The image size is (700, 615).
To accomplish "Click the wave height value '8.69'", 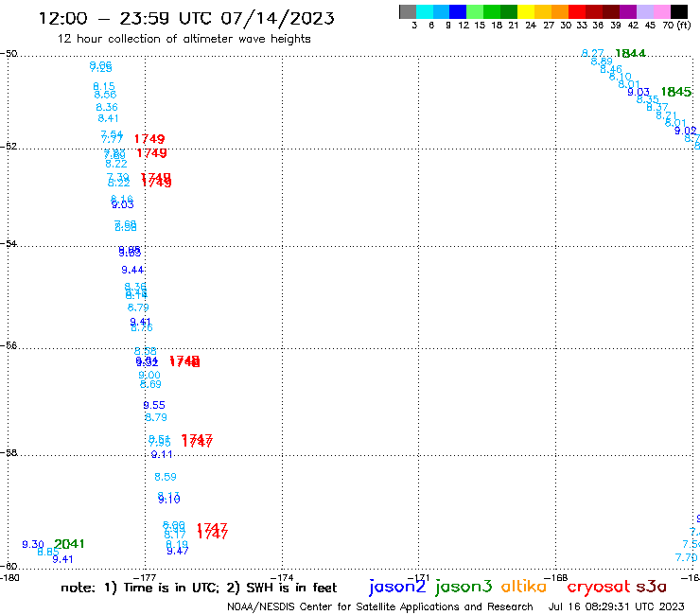I will [x=150, y=384].
